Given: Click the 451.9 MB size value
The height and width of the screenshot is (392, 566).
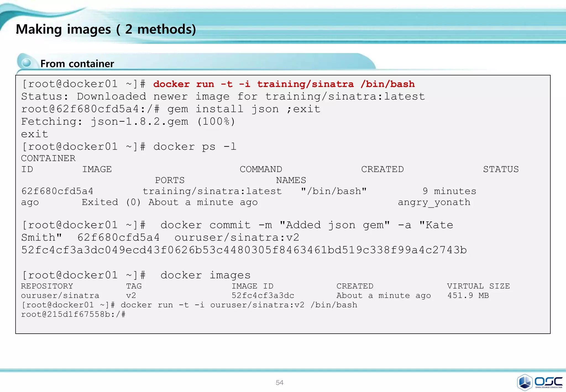Looking at the screenshot, I should 468,296.
